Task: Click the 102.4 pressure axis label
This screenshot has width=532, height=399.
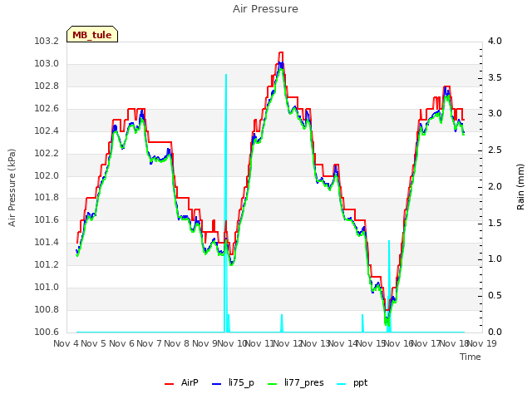Action: point(47,131)
